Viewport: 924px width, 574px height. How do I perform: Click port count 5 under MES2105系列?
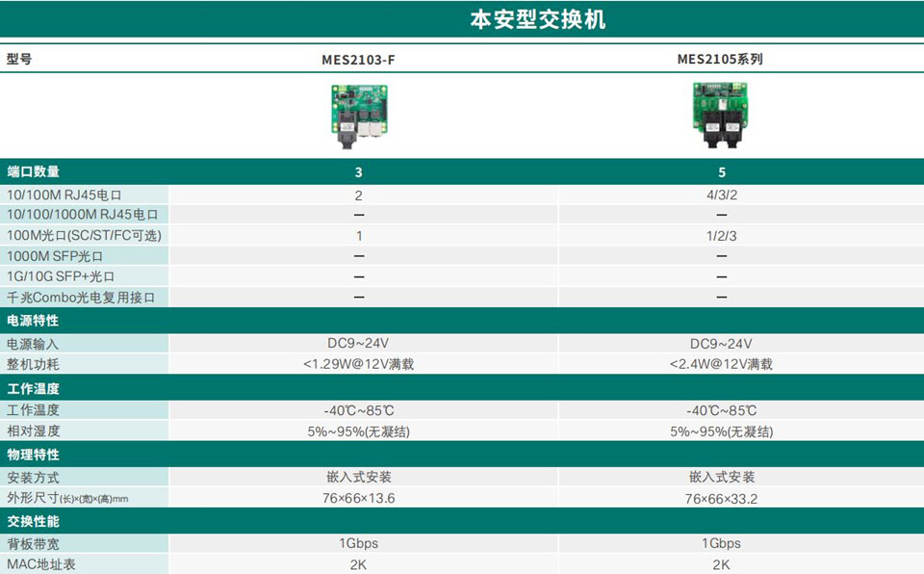coord(721,172)
